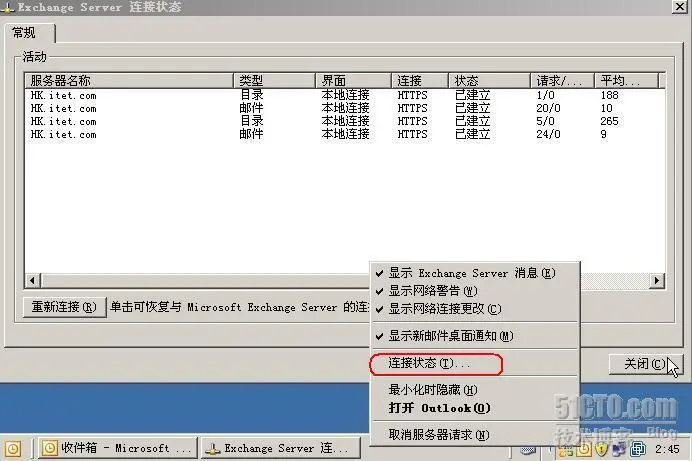Close the Exchange Server 连接状态 dialog with X
The image size is (692, 461).
pos(680,7)
